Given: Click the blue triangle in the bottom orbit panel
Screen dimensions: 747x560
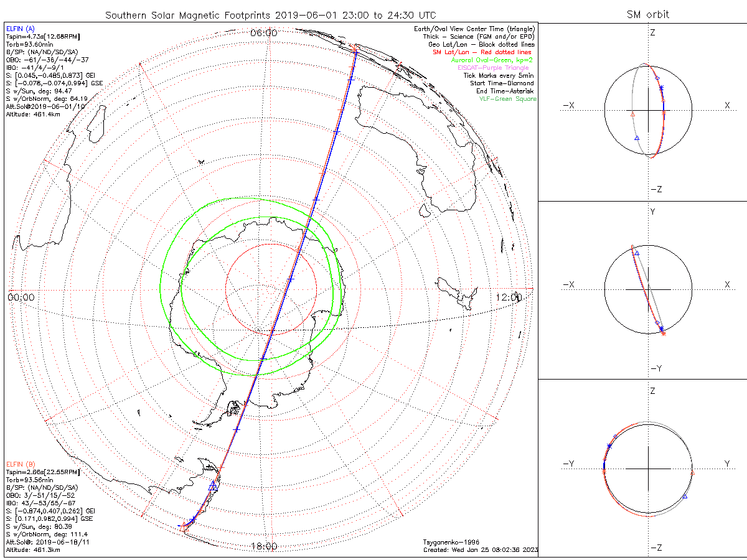Looking at the screenshot, I should point(685,496).
